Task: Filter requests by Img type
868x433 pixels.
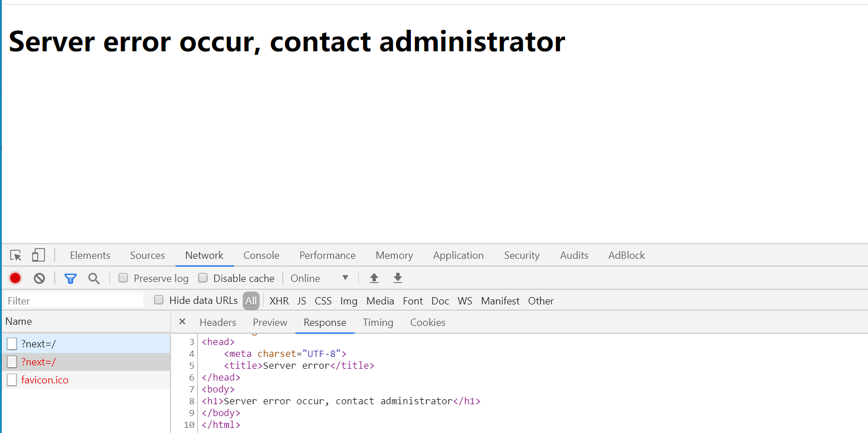Action: pos(349,301)
